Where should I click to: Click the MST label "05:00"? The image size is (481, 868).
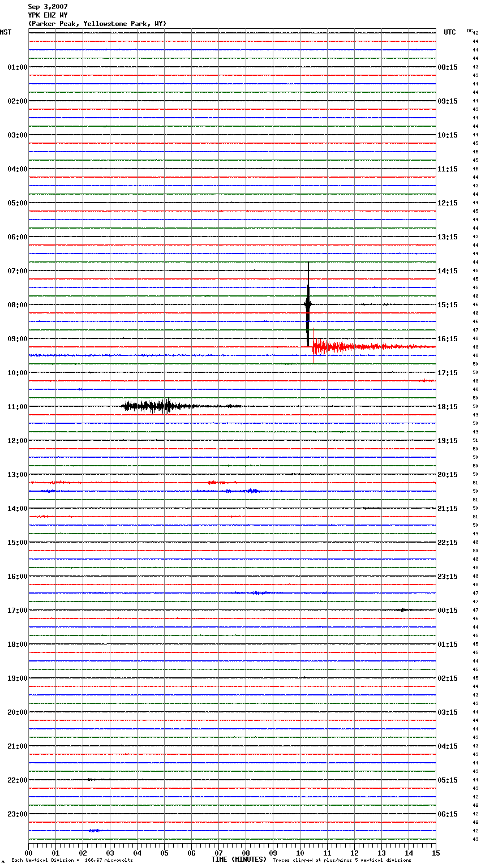[x=18, y=203]
